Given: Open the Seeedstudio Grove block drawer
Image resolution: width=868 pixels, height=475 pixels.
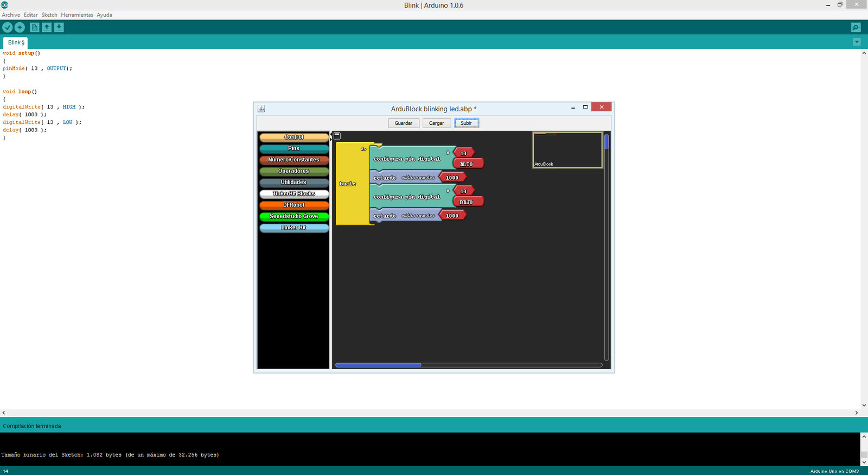Looking at the screenshot, I should [x=294, y=217].
